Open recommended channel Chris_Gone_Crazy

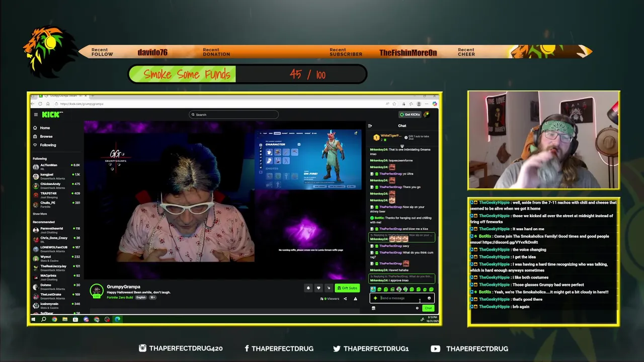pos(56,239)
